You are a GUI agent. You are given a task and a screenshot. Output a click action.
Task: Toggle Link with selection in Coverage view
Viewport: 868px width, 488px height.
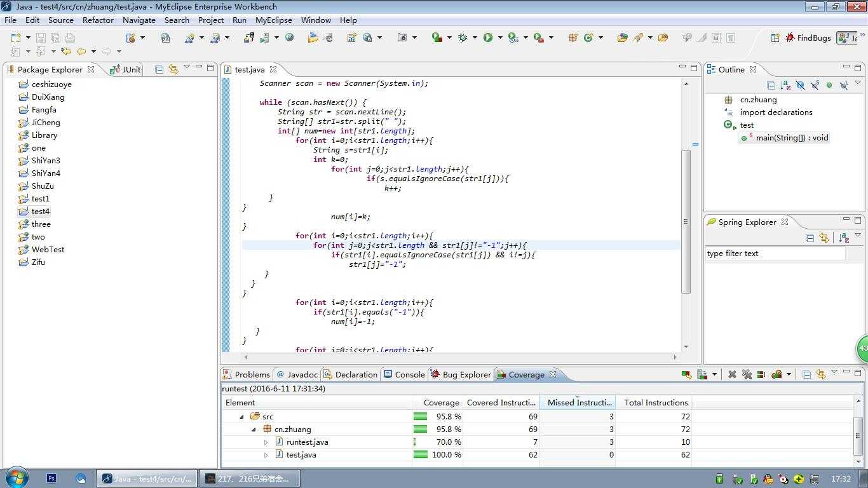coord(821,374)
